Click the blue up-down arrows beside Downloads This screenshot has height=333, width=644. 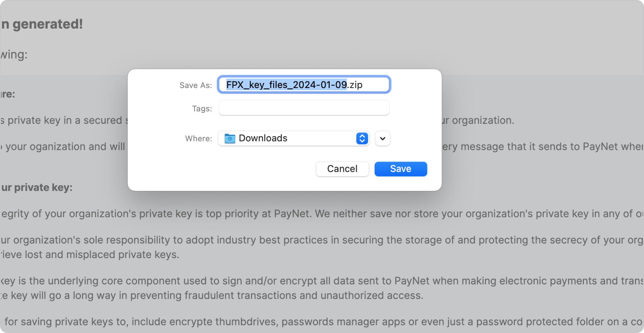(x=362, y=138)
